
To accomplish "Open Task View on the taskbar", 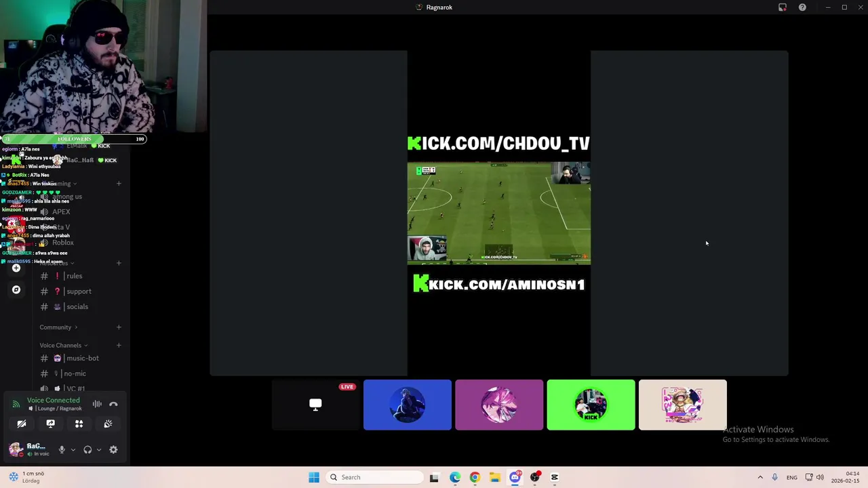I will [434, 477].
